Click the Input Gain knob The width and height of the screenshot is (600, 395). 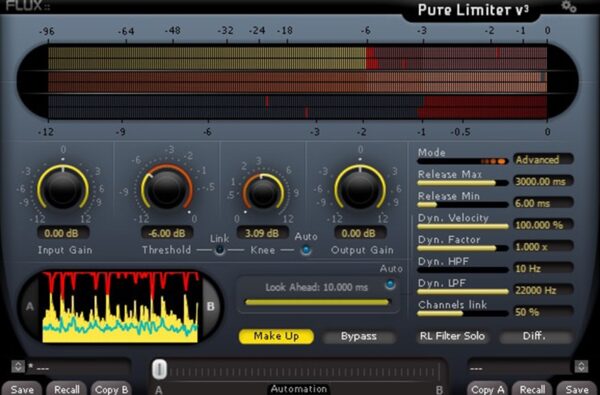[63, 189]
